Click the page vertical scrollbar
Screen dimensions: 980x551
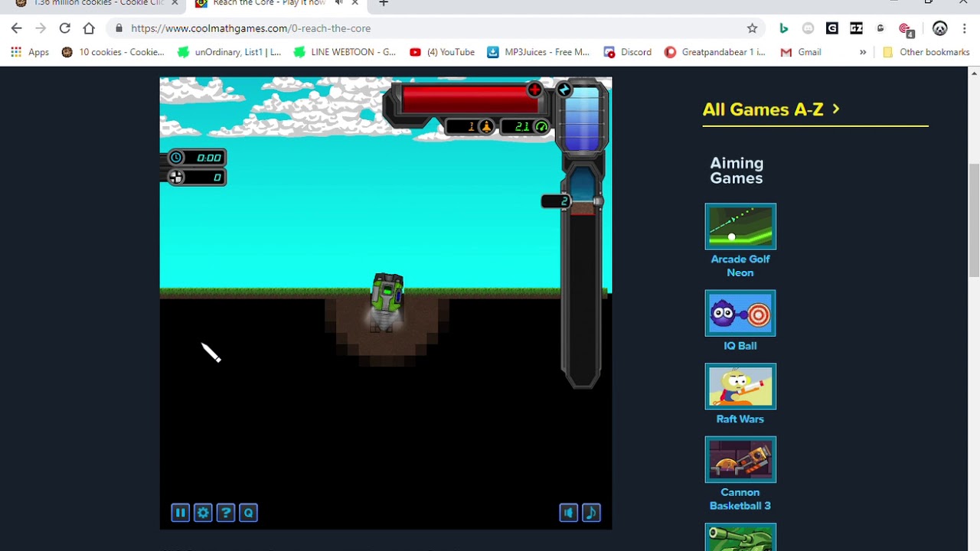click(974, 222)
